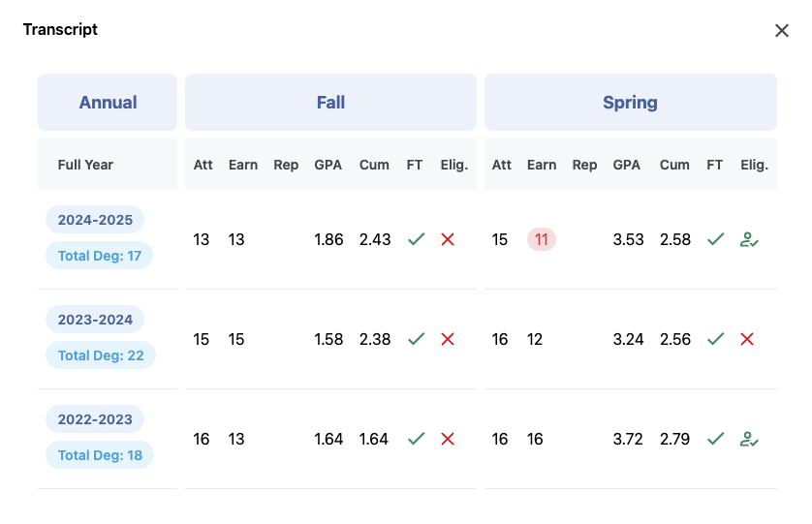The height and width of the screenshot is (524, 812).
Task: Click the Fall 2024-2025 ineligible red X
Action: coord(448,239)
